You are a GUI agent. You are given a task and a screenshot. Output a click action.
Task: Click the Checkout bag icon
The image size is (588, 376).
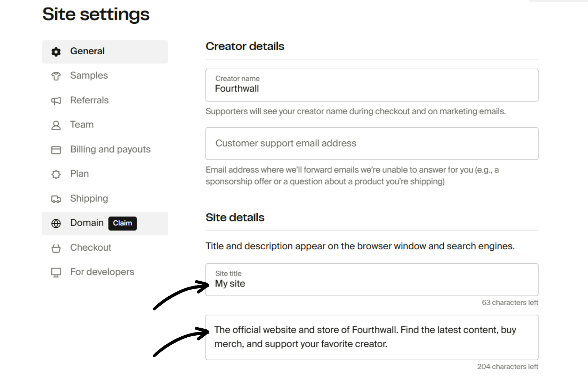tap(56, 248)
